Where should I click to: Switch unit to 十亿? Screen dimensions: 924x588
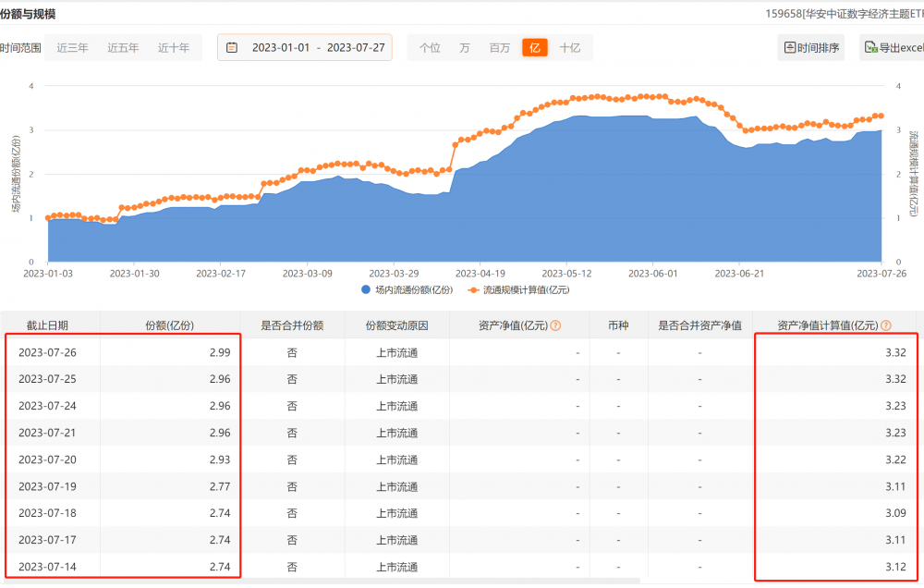pos(570,48)
